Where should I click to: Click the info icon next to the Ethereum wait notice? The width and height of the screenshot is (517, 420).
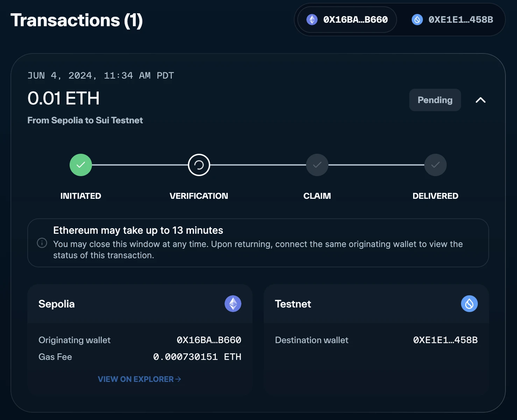(42, 242)
